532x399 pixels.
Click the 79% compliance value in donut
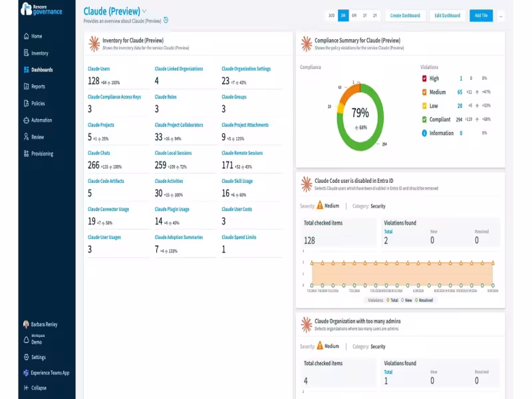[360, 112]
